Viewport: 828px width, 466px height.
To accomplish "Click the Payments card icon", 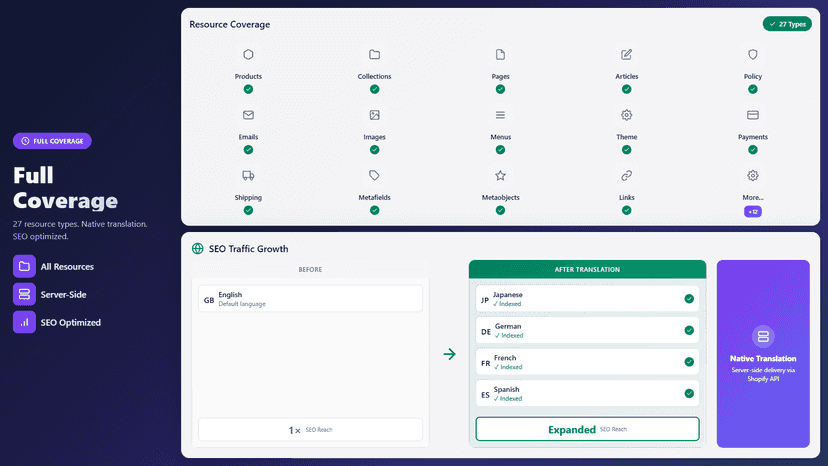I will pyautogui.click(x=752, y=115).
